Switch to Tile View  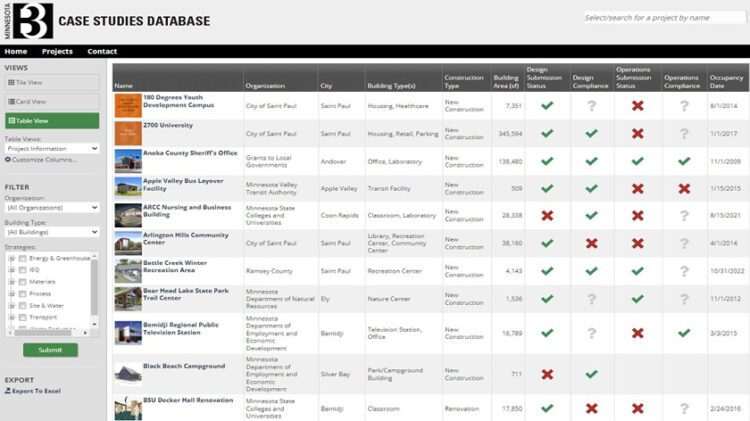(x=51, y=83)
